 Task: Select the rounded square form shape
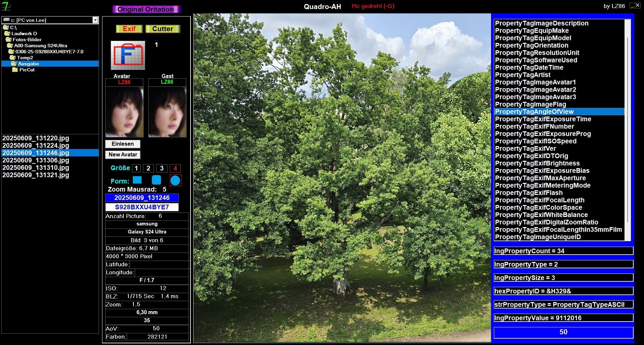156,180
